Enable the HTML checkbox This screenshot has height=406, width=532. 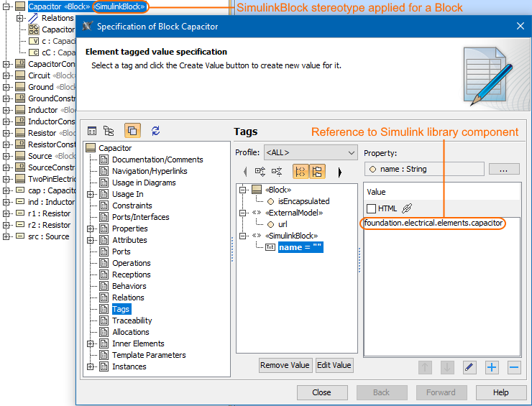tap(371, 208)
